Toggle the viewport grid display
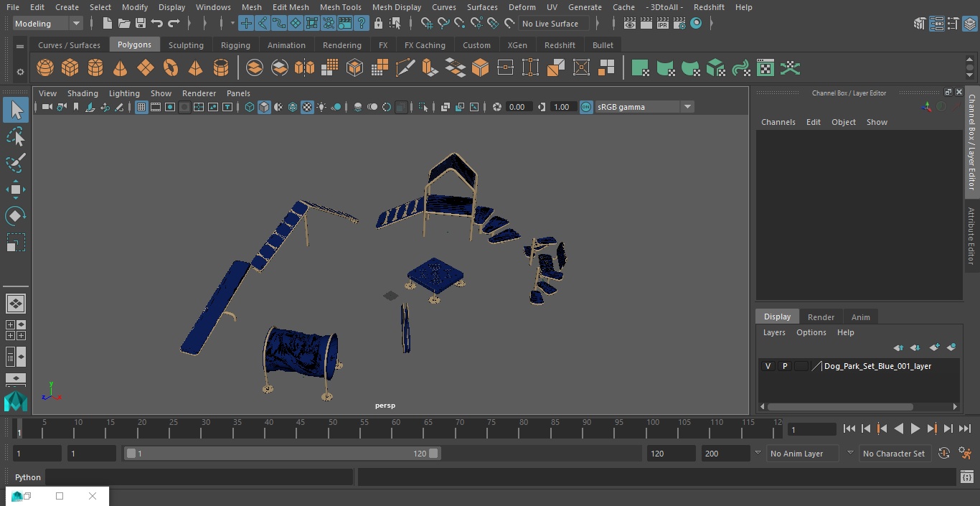Image resolution: width=980 pixels, height=506 pixels. [141, 107]
